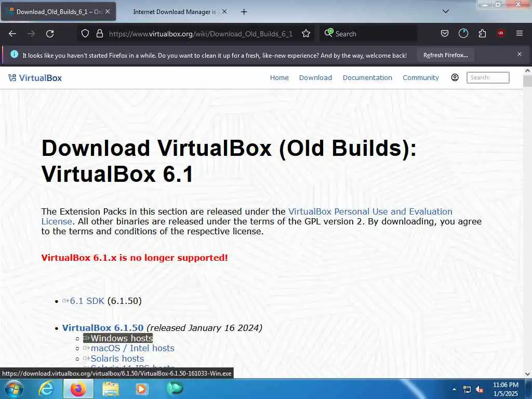Go back with the browser back arrow
This screenshot has width=532, height=399.
[12, 34]
